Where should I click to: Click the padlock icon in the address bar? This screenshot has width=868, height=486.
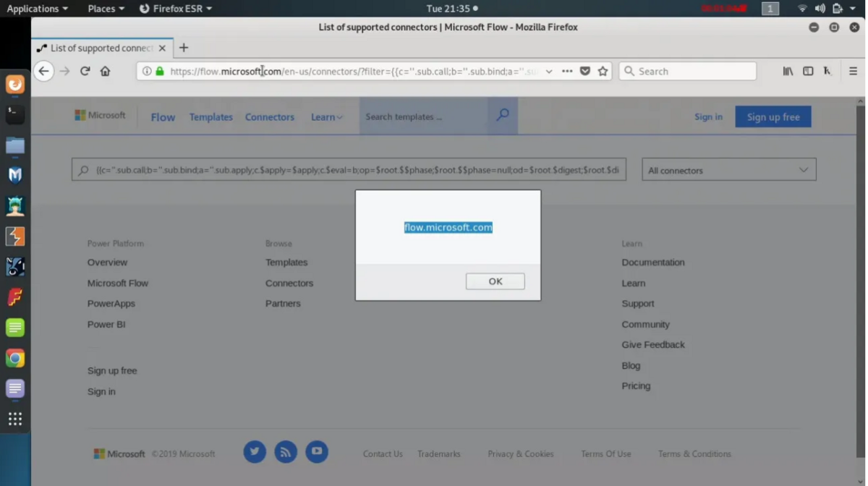click(159, 70)
